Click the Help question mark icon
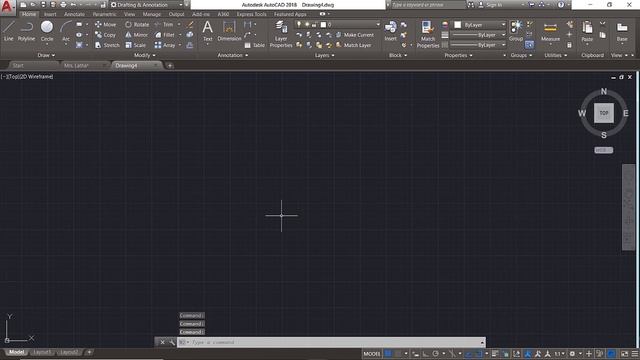 (x=561, y=5)
